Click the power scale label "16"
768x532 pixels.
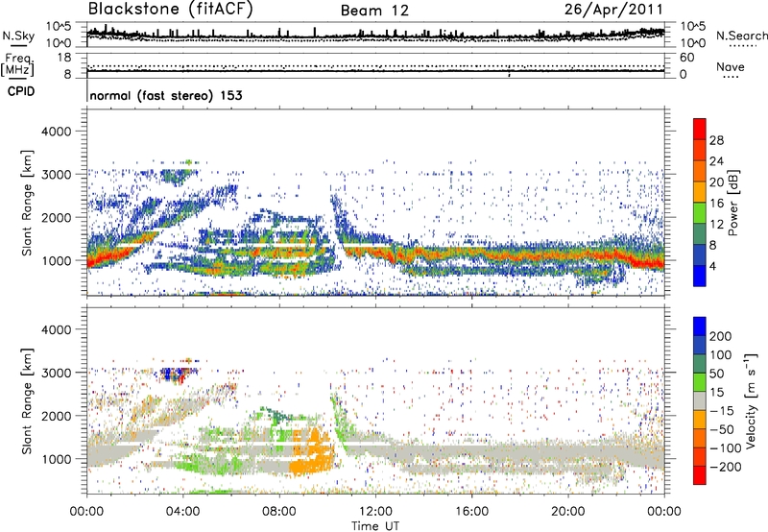716,204
